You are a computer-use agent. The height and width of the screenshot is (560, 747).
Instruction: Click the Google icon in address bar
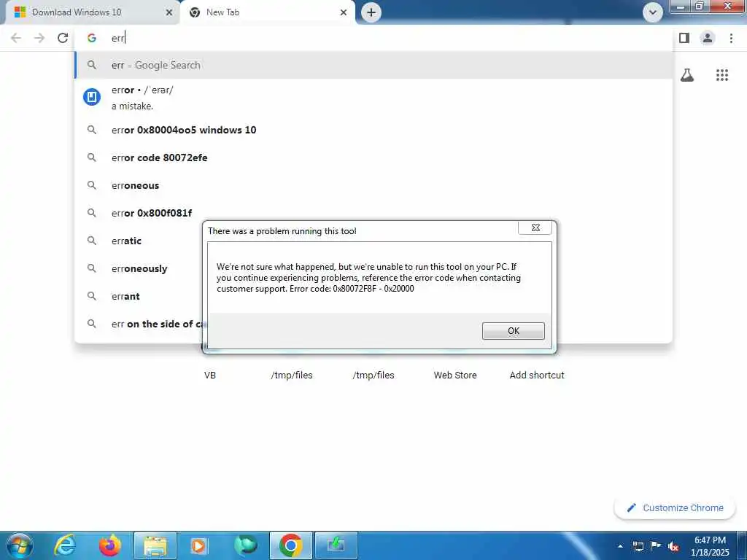(92, 38)
